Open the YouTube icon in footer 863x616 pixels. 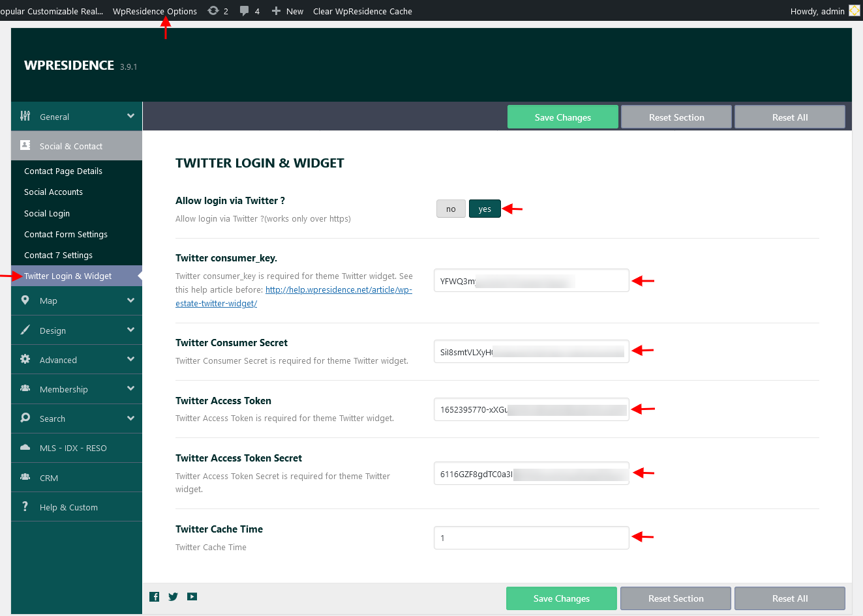192,596
